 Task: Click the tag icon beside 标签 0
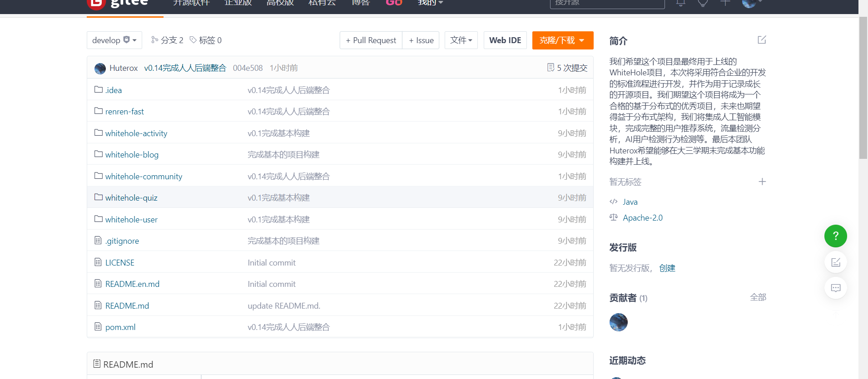pos(193,40)
